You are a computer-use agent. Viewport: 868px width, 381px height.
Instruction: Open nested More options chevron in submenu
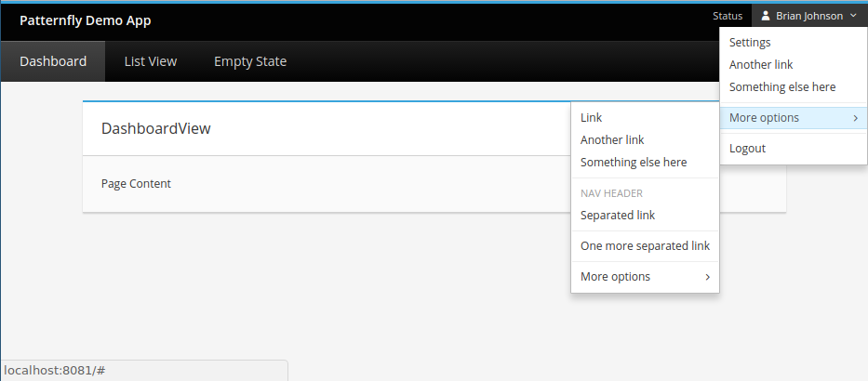(707, 277)
